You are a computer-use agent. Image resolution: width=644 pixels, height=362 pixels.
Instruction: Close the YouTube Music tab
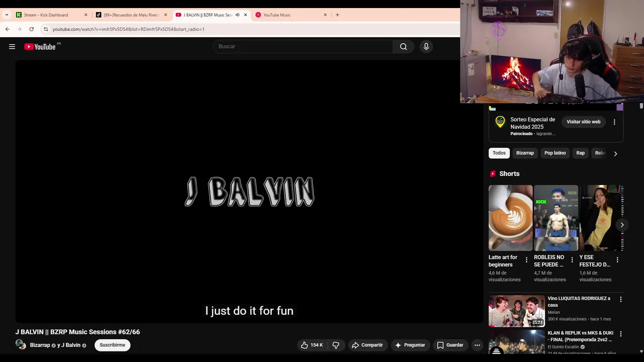tap(325, 15)
